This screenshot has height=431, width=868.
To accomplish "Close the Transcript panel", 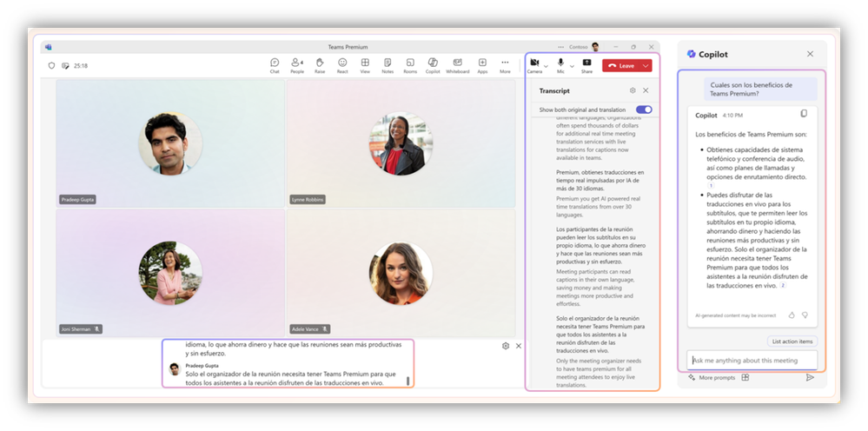I will coord(646,90).
